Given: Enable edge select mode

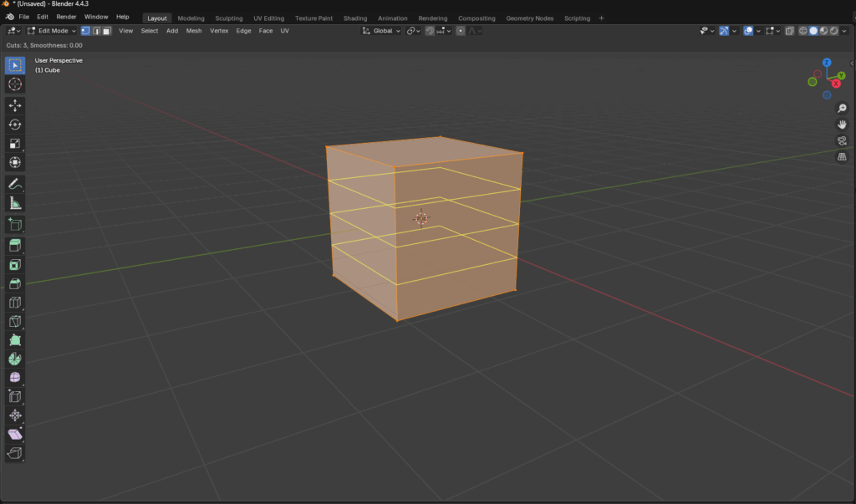Looking at the screenshot, I should coord(96,31).
